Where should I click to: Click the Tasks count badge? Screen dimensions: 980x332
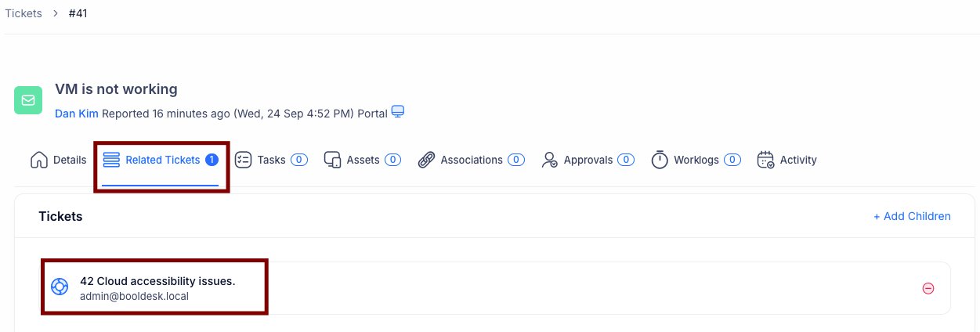(298, 160)
